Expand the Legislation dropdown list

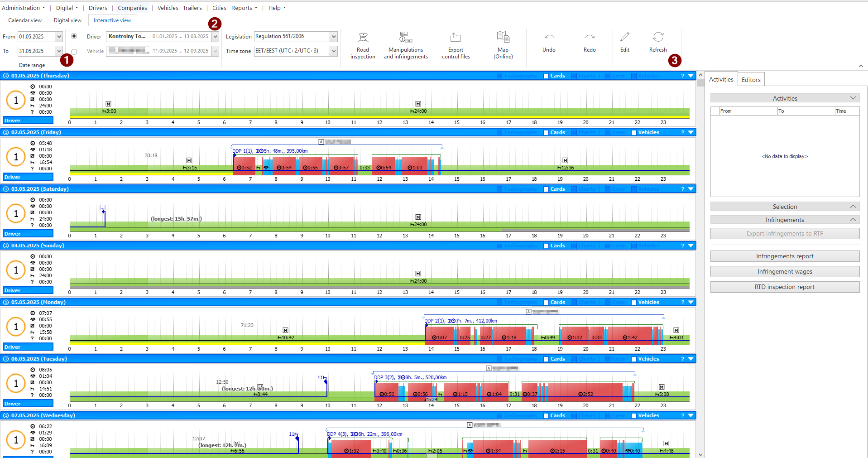(334, 37)
